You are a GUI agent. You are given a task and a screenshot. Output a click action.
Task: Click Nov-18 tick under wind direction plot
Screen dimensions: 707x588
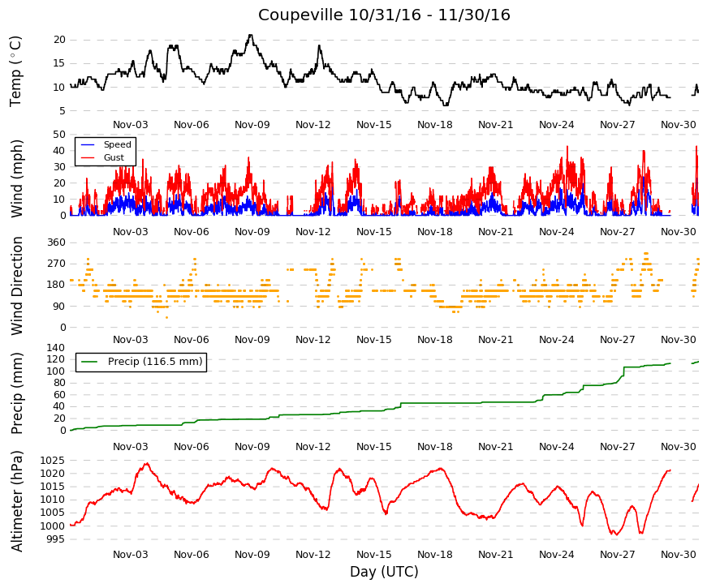point(434,340)
